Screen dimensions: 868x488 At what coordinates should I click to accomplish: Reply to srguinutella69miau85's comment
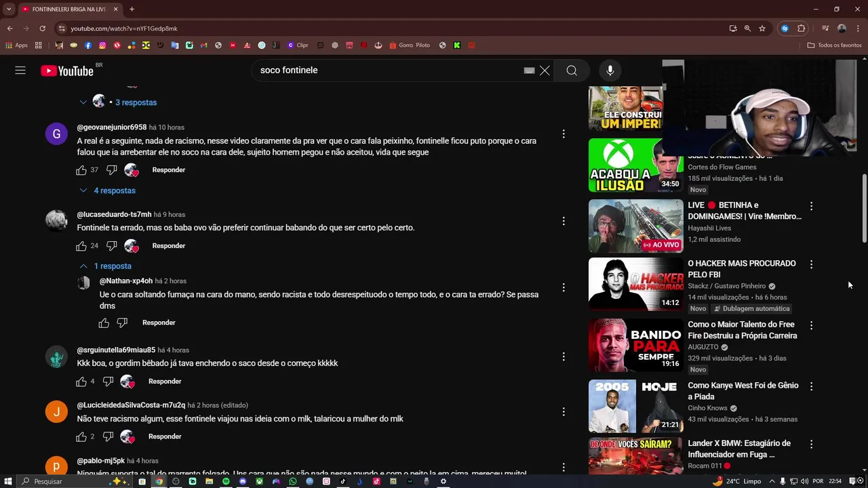tap(165, 382)
